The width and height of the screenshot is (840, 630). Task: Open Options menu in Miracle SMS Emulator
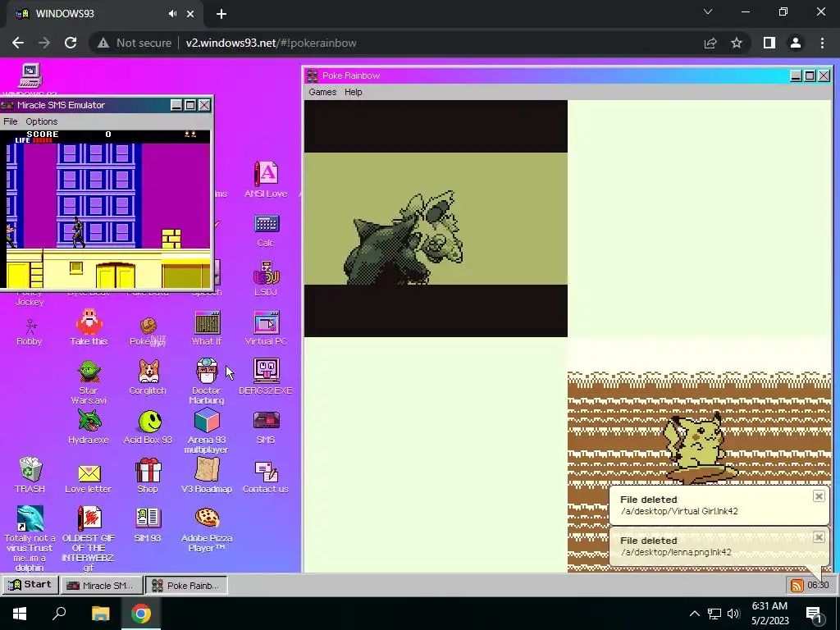[x=42, y=121]
